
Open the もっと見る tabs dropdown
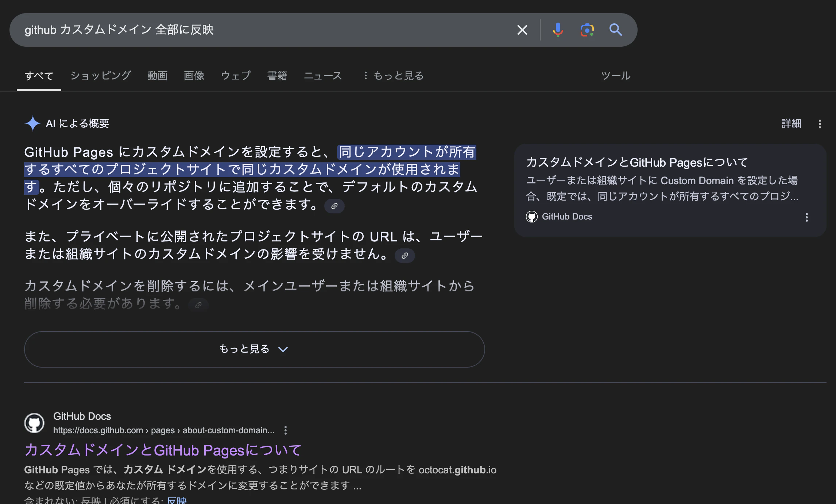(x=394, y=75)
